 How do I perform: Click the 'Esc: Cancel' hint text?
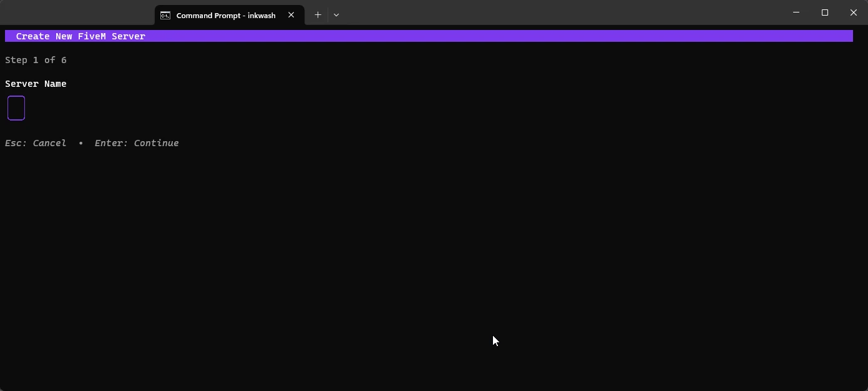[x=36, y=143]
